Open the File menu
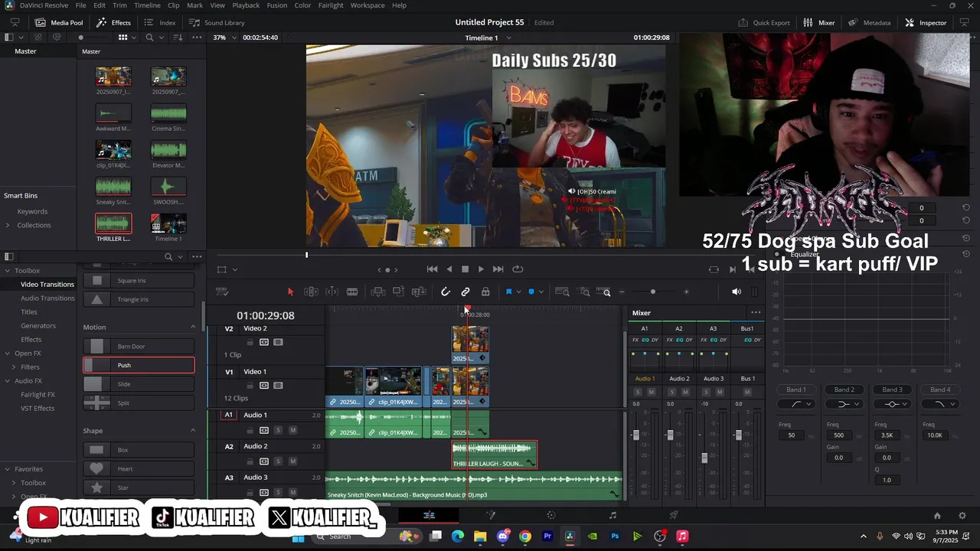 (80, 5)
